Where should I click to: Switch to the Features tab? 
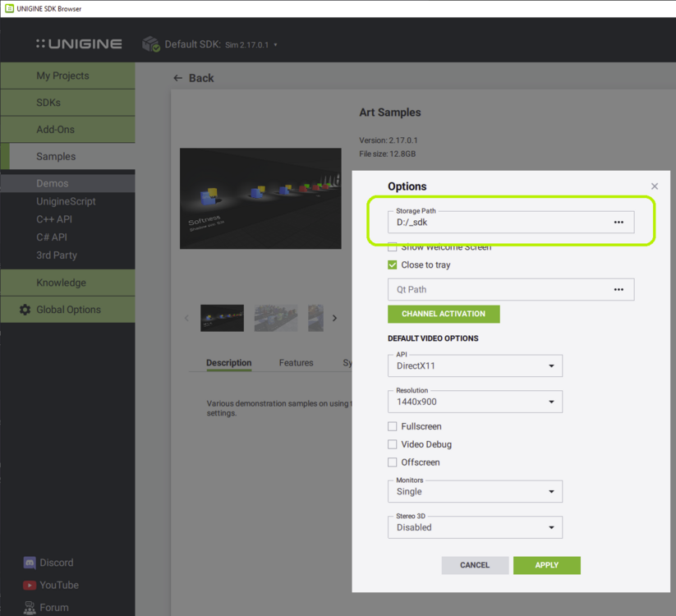click(296, 362)
